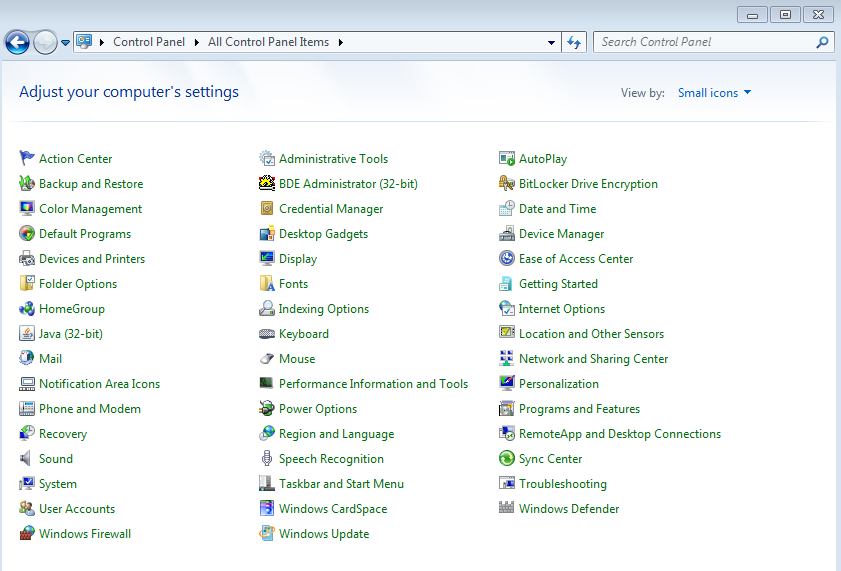
Task: Open the BitLocker Drive Encryption icon
Action: click(x=506, y=183)
